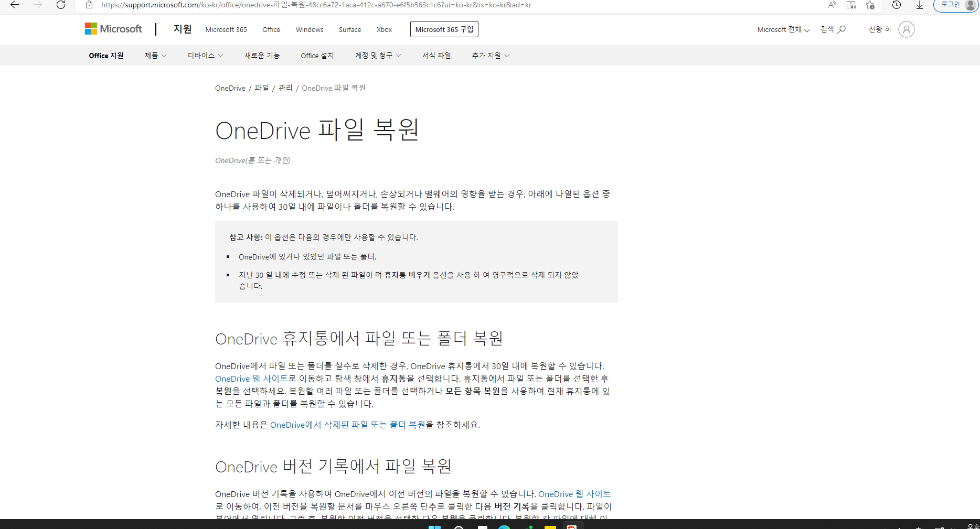980x529 pixels.
Task: Expand the 디바이스 menu
Action: pos(205,56)
